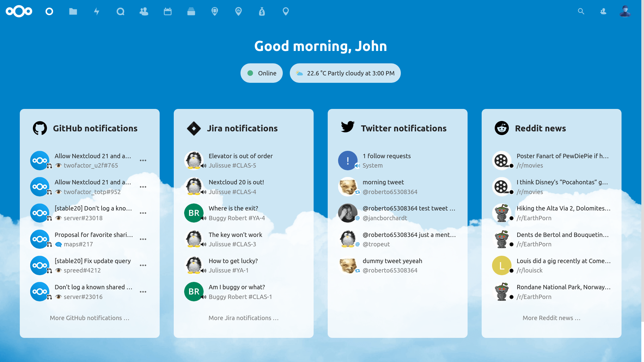
Task: Open More GitHub notifications link
Action: pos(89,317)
